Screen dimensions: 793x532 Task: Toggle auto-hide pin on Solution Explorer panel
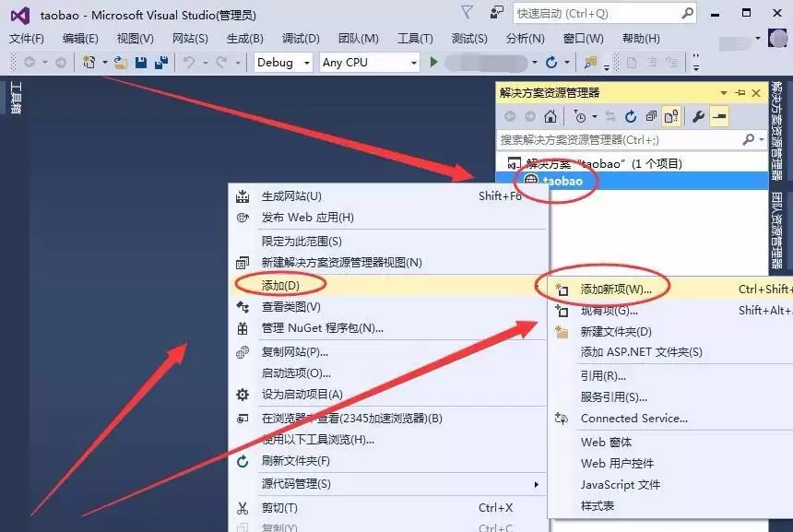pos(742,92)
